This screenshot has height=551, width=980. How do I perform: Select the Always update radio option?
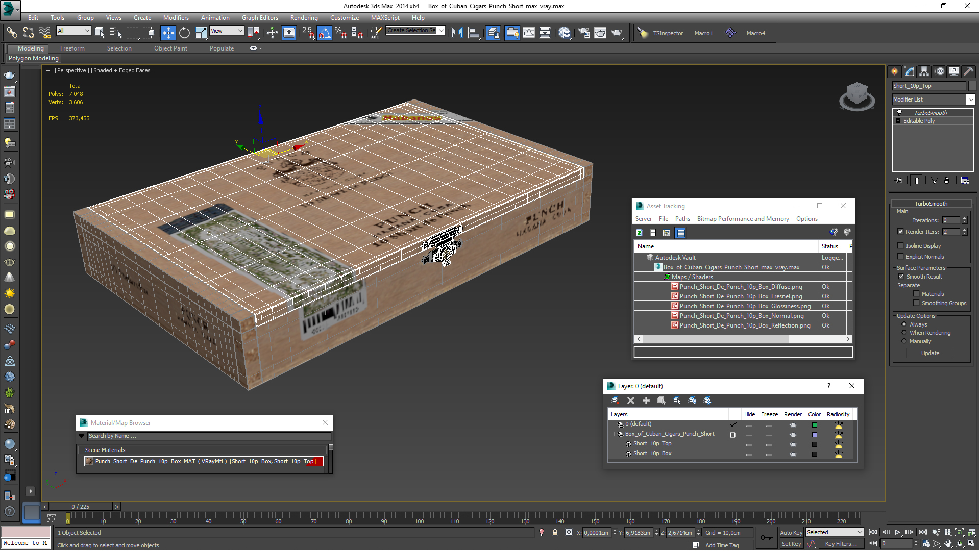[x=904, y=324]
